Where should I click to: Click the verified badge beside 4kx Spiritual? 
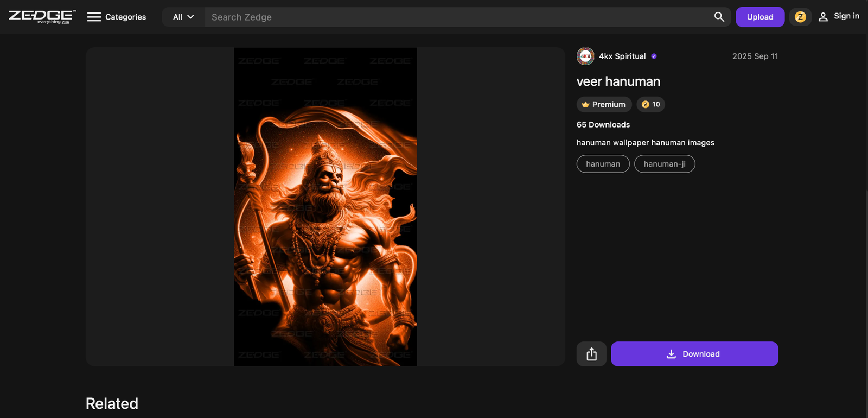point(654,56)
